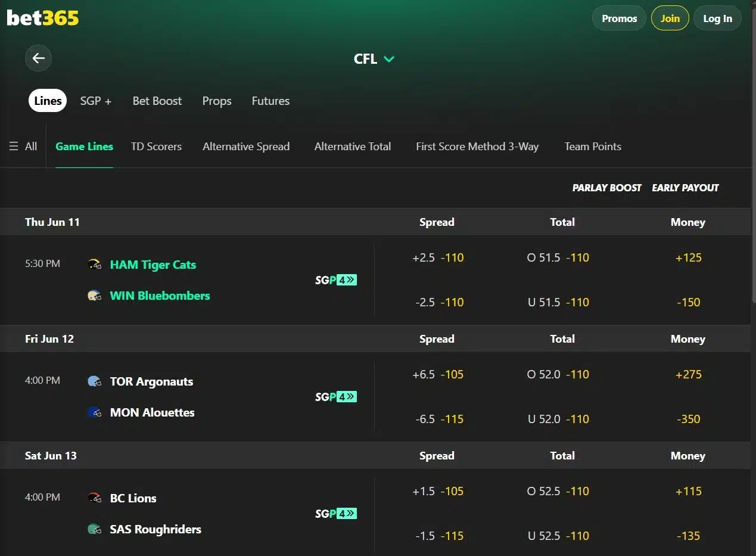Screen dimensions: 756x556
Task: Open the WIN Bluebombers team link
Action: (x=160, y=296)
